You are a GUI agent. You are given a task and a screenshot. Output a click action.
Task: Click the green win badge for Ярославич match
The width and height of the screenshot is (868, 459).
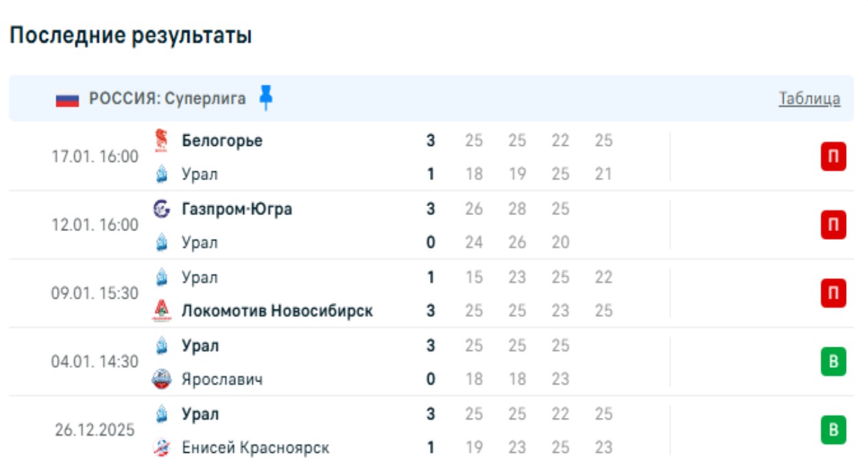click(x=833, y=362)
